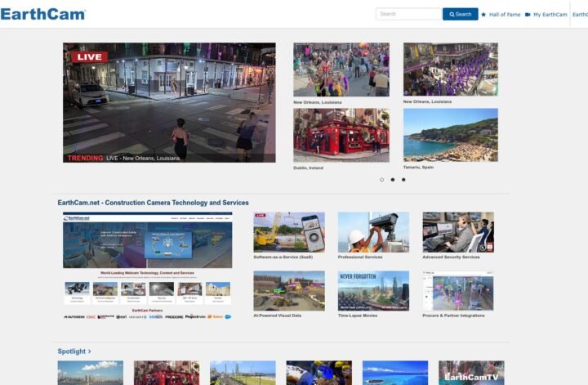This screenshot has height=385, width=588.
Task: Open the EarthCamTV spotlight thumbnail
Action: [x=471, y=373]
